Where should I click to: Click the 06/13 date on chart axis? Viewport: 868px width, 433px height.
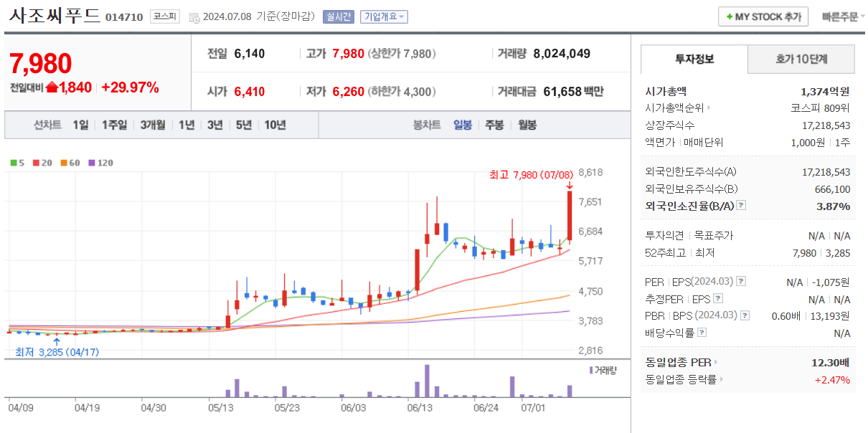point(420,407)
